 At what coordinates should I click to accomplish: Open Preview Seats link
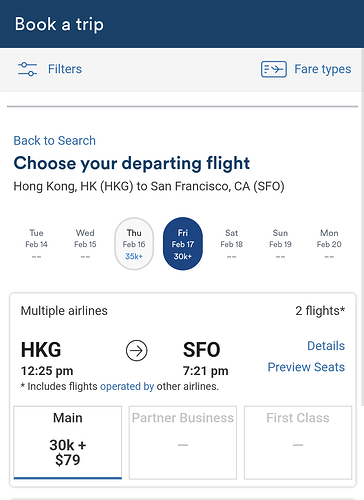(306, 367)
